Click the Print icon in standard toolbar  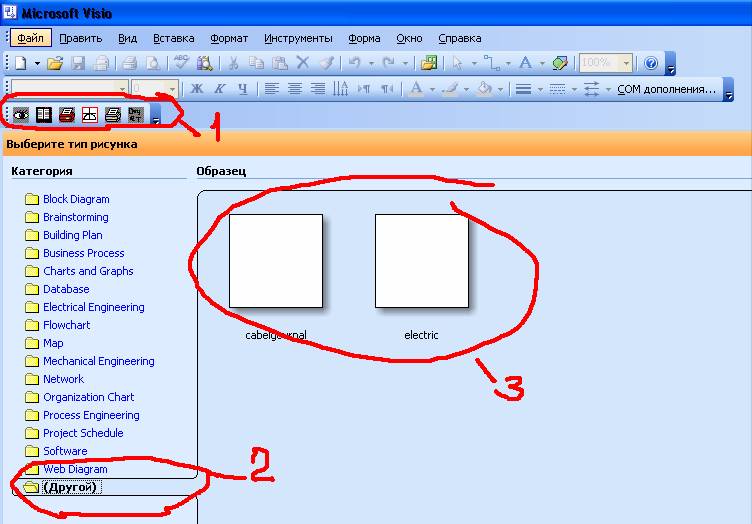coord(129,63)
